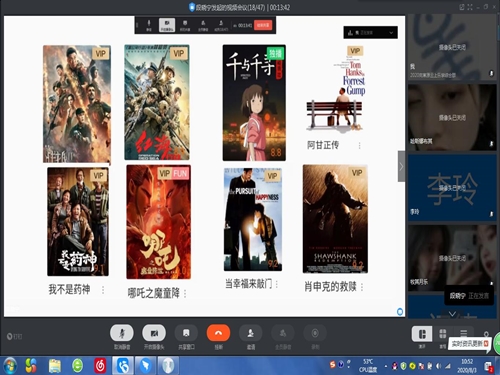The image size is (500, 375).
Task: Hang up the call with orange button
Action: click(218, 333)
